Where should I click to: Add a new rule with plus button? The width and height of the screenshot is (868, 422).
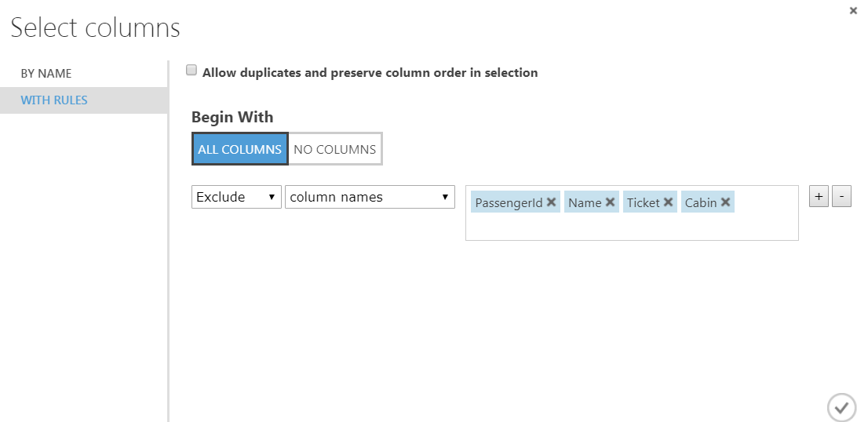tap(819, 197)
